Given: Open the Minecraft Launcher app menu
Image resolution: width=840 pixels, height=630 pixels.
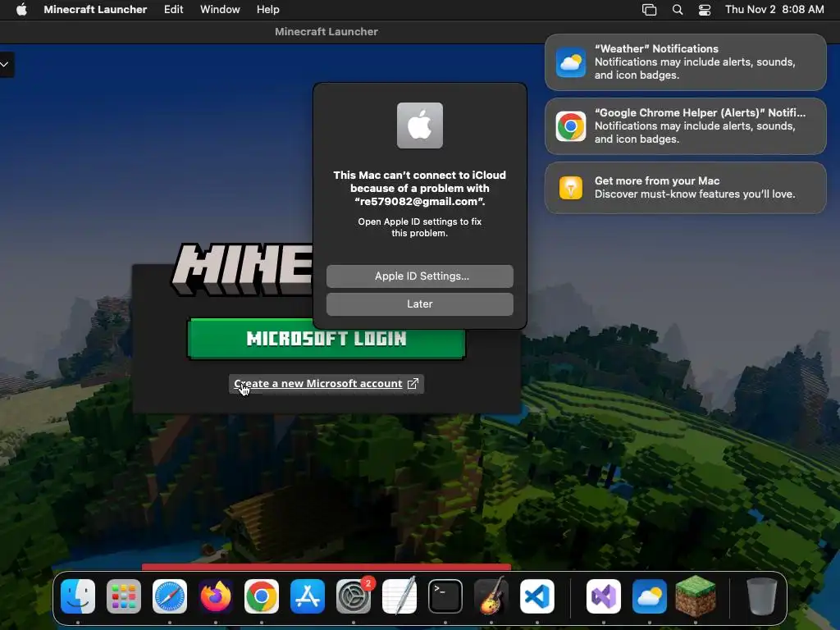Looking at the screenshot, I should coord(95,9).
